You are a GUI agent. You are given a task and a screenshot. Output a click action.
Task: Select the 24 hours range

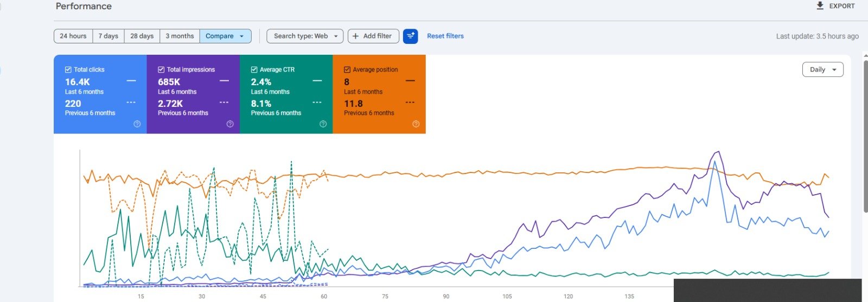[x=73, y=36]
